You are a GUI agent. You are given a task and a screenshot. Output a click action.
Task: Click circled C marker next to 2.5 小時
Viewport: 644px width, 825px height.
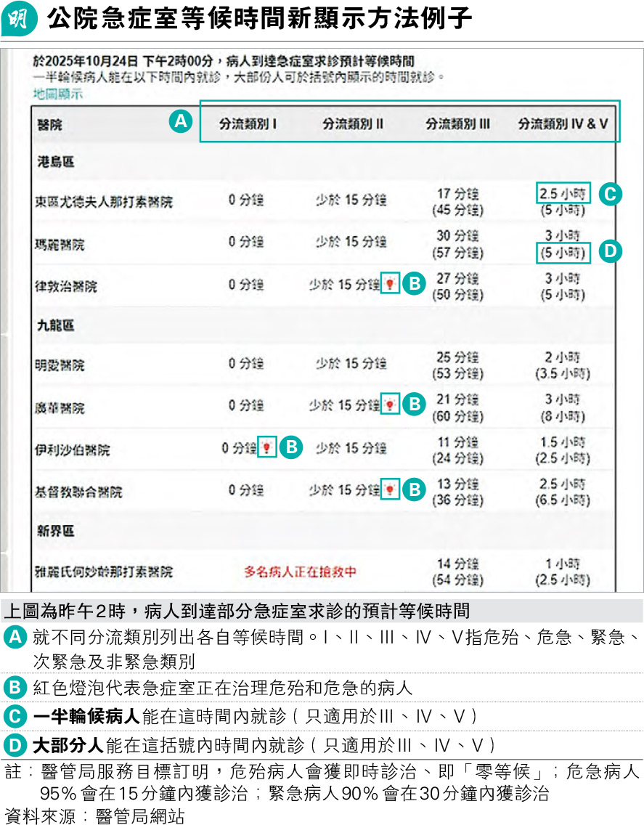pyautogui.click(x=611, y=193)
